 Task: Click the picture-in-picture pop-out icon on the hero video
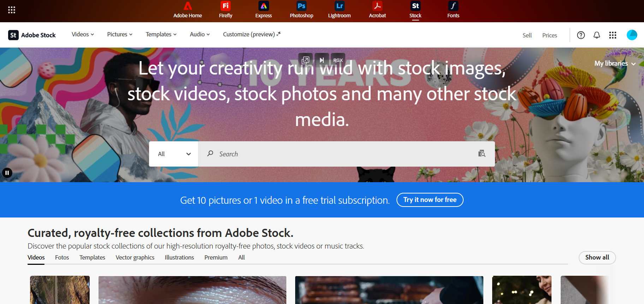point(305,60)
